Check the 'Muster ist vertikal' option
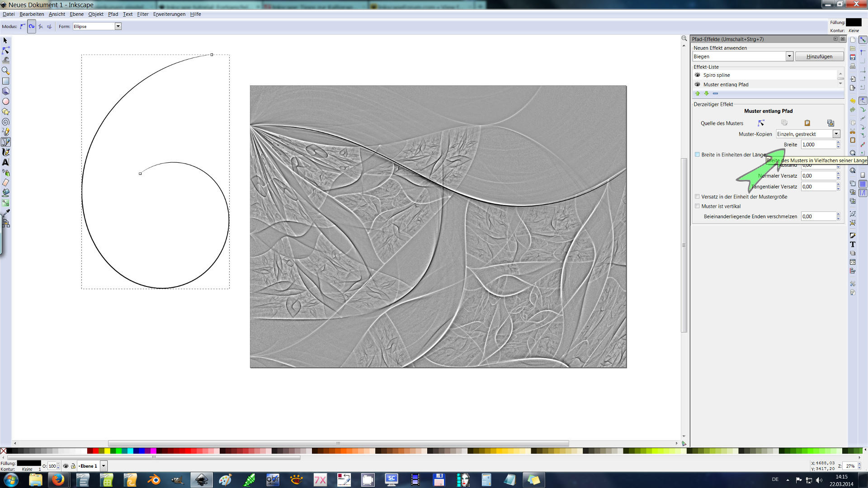868x488 pixels. point(698,206)
